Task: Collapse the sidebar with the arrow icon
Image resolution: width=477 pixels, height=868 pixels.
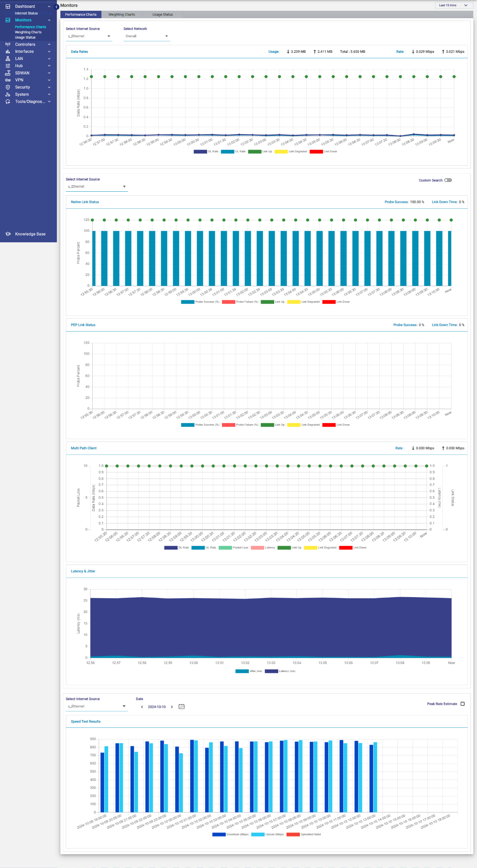Action: 57,7
